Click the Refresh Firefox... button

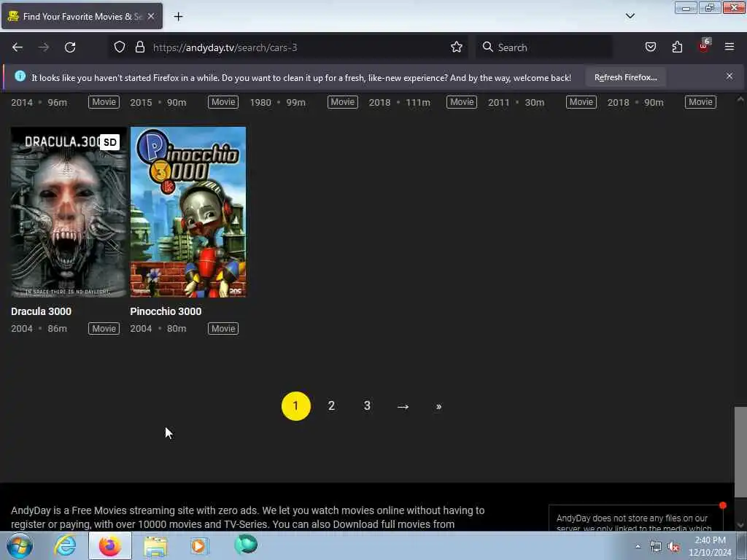(625, 77)
